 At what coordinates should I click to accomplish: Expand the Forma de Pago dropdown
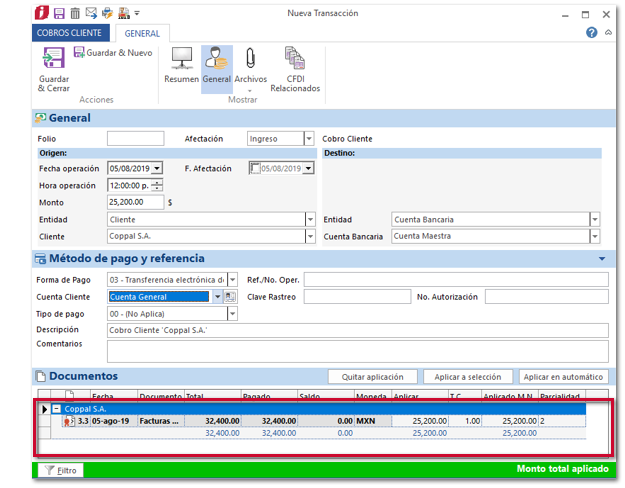pyautogui.click(x=233, y=280)
